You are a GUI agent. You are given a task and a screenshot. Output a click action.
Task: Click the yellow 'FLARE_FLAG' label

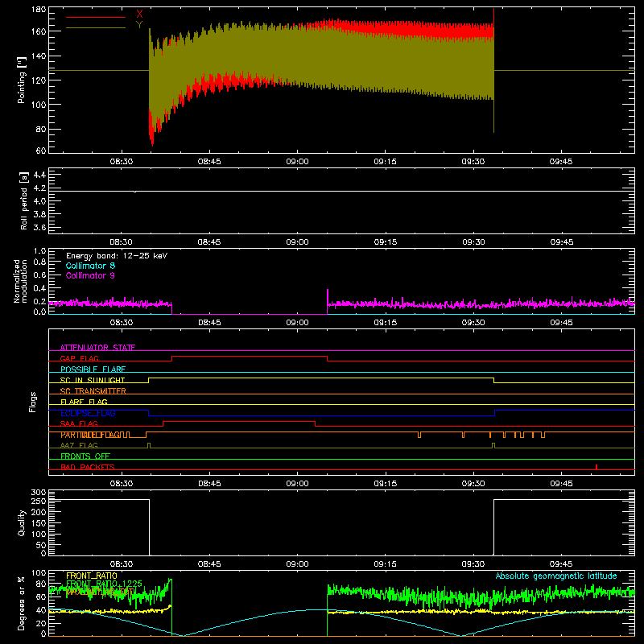pyautogui.click(x=84, y=402)
